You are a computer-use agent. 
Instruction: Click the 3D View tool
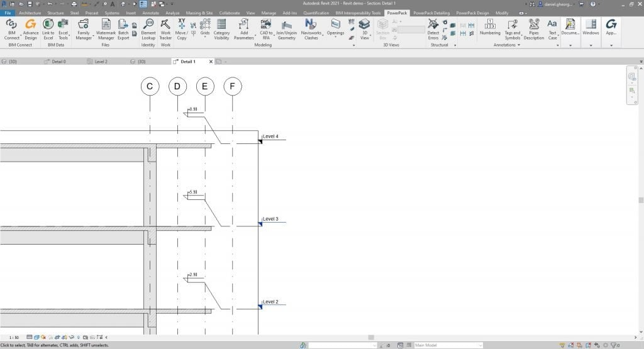(364, 29)
